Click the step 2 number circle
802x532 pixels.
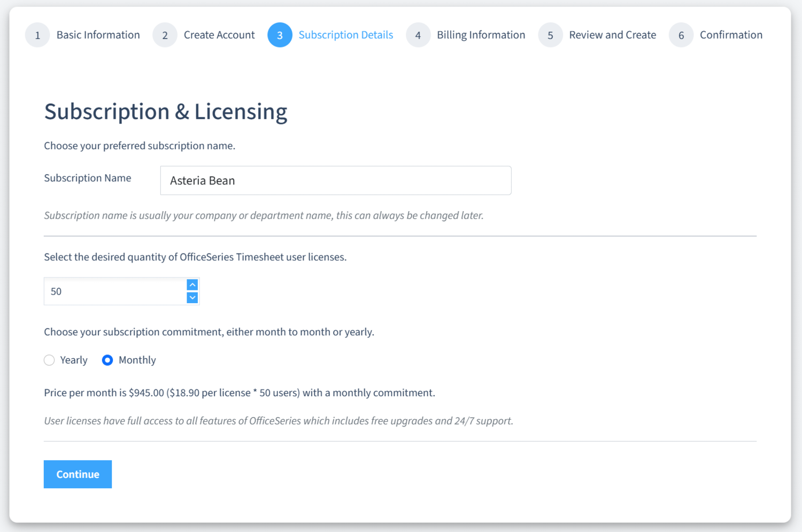(165, 35)
